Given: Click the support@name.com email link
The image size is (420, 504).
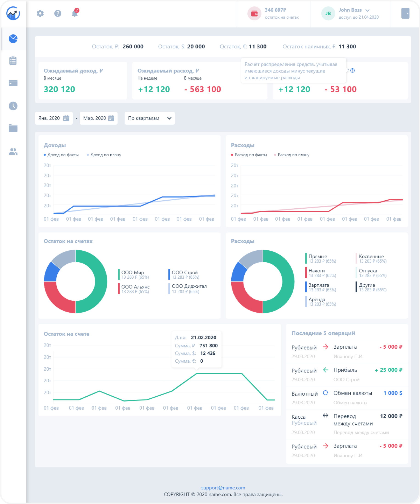Looking at the screenshot, I should coord(223,488).
